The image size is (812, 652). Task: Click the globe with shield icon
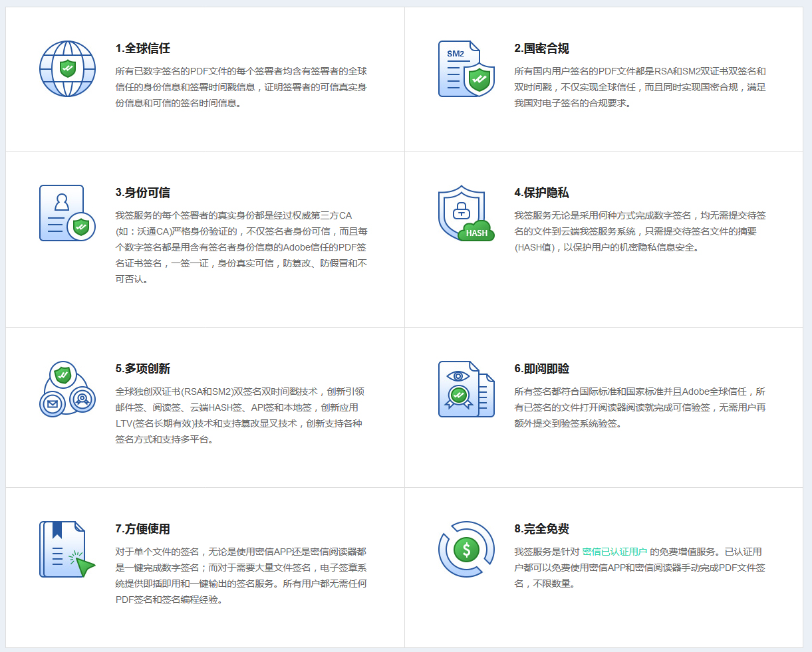coord(67,69)
